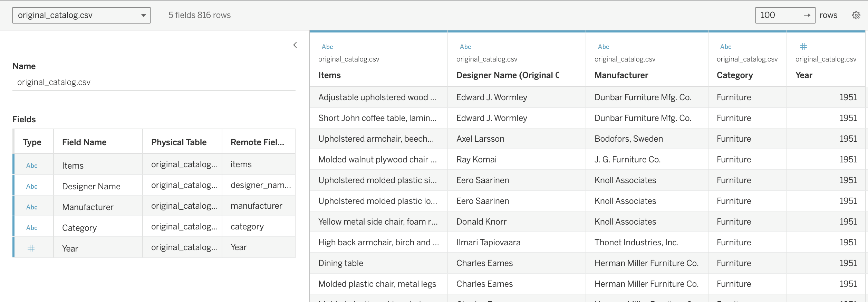
Task: Open the settings gear icon near rows
Action: coord(856,15)
